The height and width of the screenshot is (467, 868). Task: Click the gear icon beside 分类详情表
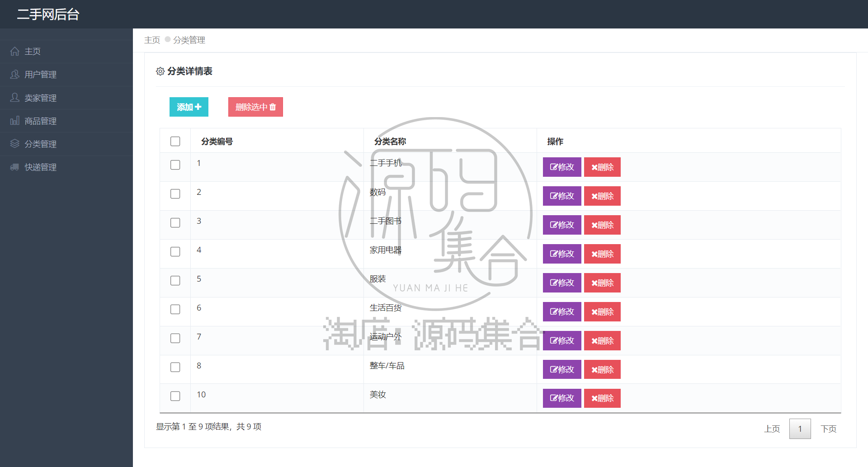coord(160,71)
